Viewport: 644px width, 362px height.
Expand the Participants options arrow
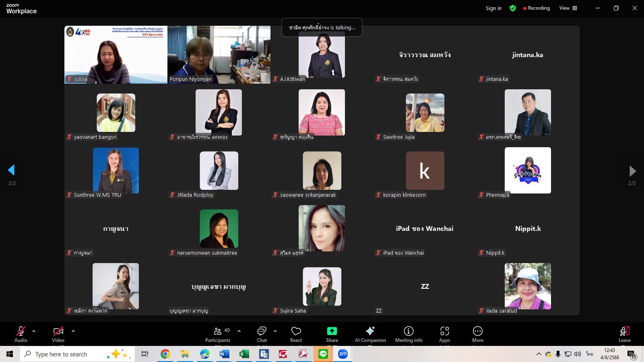[x=239, y=331]
